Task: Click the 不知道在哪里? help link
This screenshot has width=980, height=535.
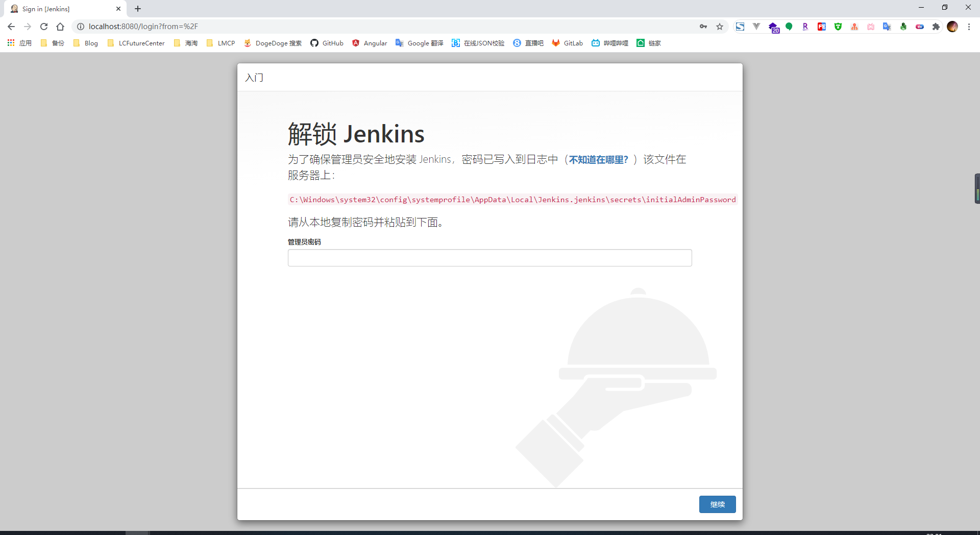Action: [x=598, y=160]
